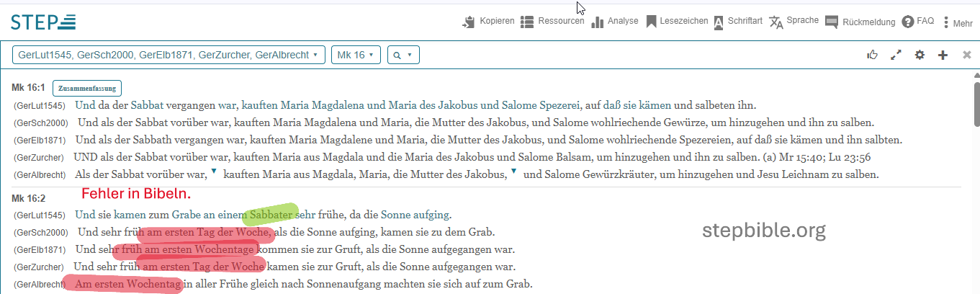Viewport: 980px width, 294px height.
Task: Add a new panel with plus icon
Action: pyautogui.click(x=943, y=55)
